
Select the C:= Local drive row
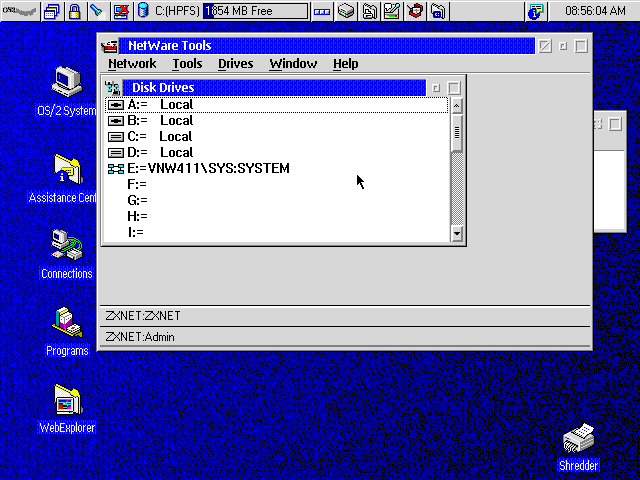coord(276,137)
